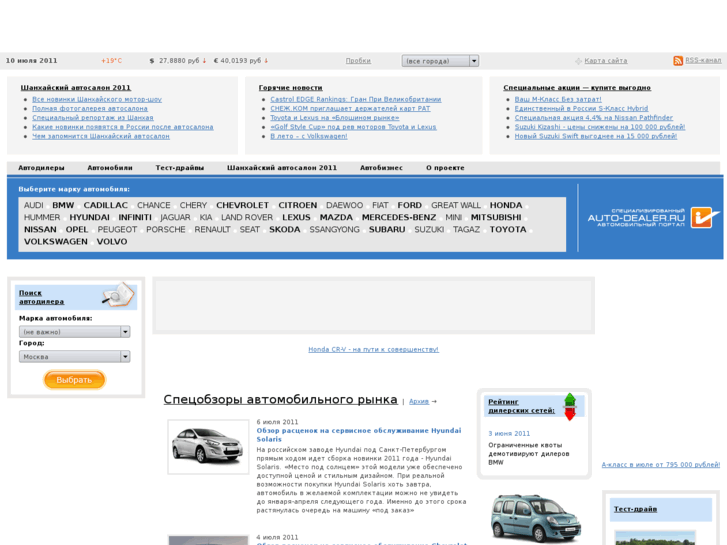The image size is (727, 545).
Task: Select the MITSUBISHI brand
Action: 496,217
